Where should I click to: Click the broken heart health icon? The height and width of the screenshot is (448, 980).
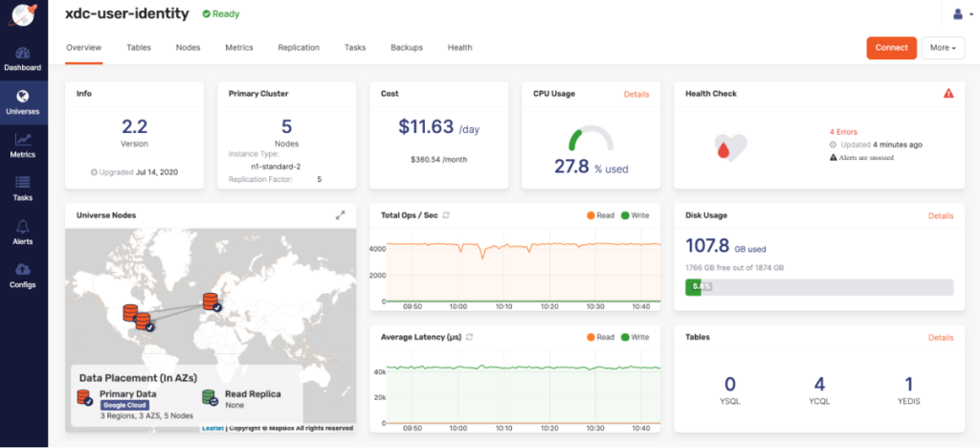coord(730,147)
